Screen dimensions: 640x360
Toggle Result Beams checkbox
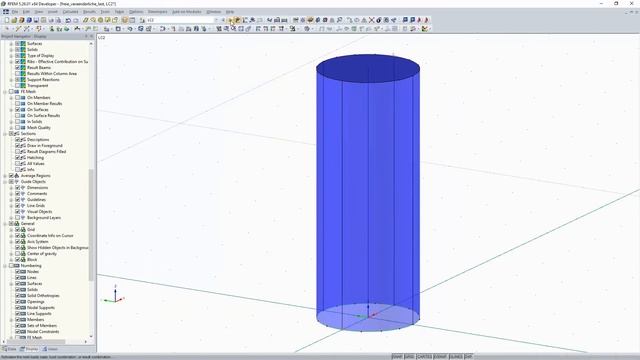click(18, 67)
